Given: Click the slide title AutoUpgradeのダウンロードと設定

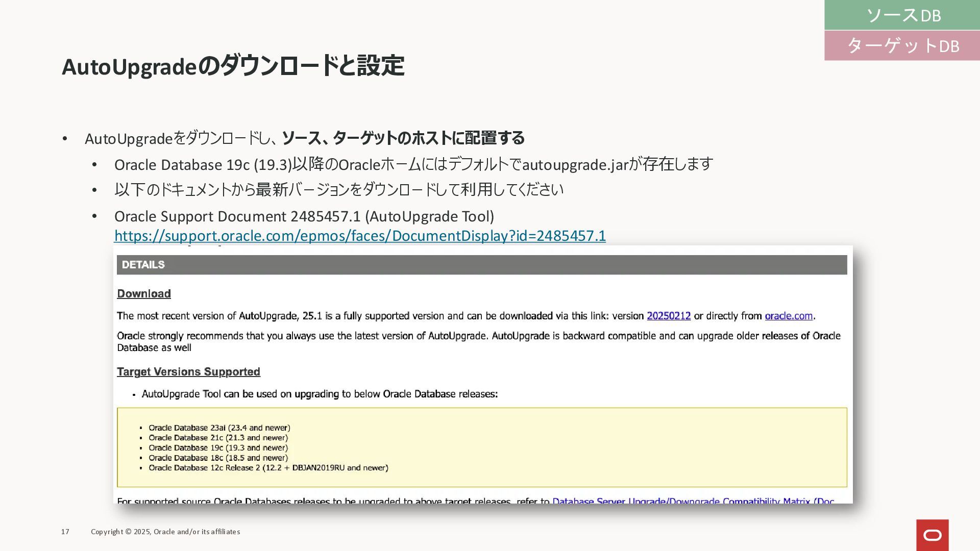Looking at the screenshot, I should coord(233,66).
